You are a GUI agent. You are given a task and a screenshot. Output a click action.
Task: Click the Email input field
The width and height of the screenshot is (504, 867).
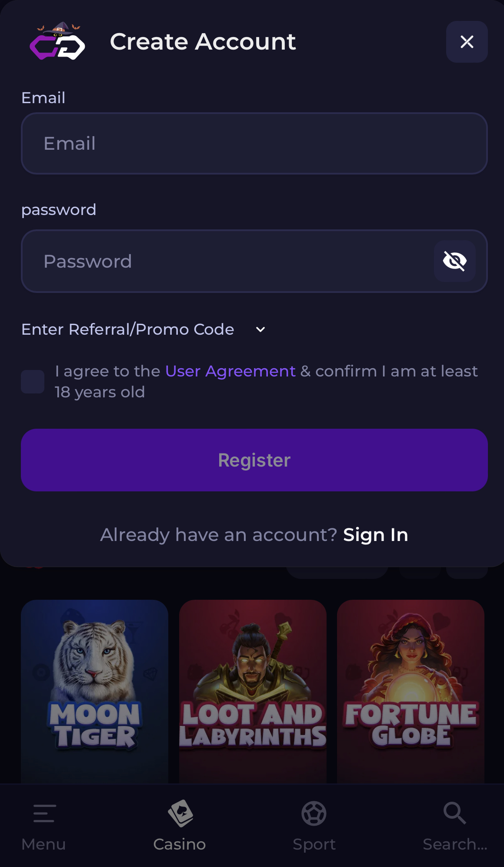(254, 144)
